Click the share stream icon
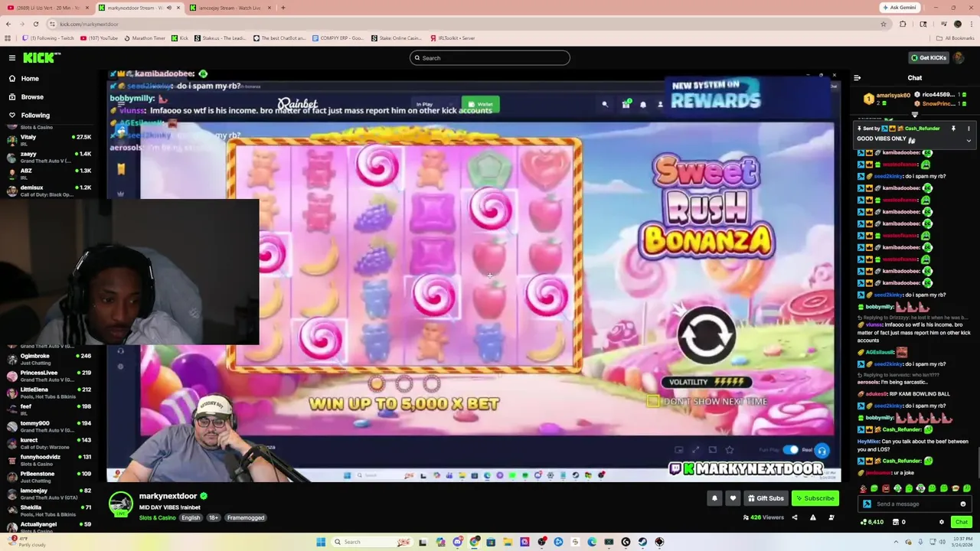The height and width of the screenshot is (551, 980). (x=794, y=517)
